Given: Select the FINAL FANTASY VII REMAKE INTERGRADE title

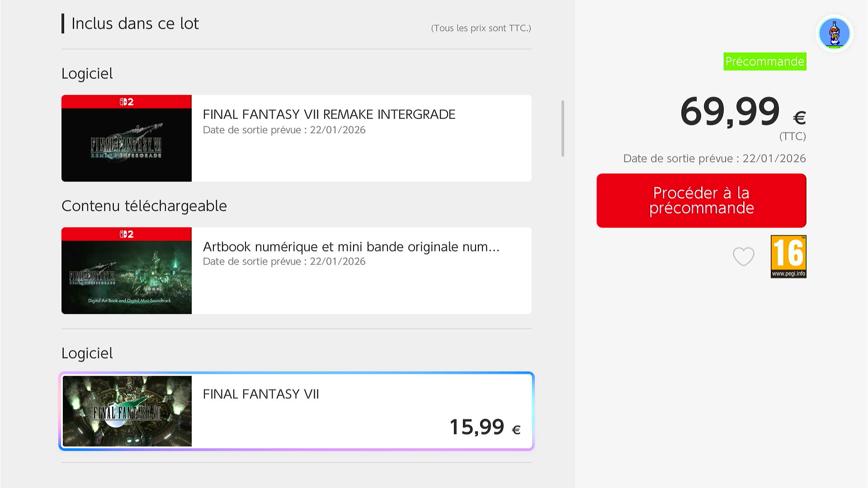Looking at the screenshot, I should click(x=329, y=114).
